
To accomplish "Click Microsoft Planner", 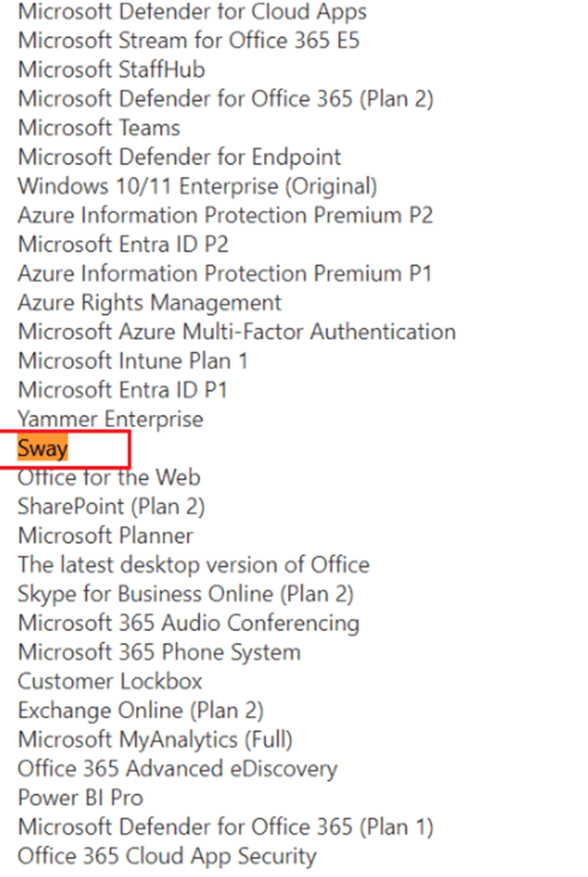I will pyautogui.click(x=105, y=535).
